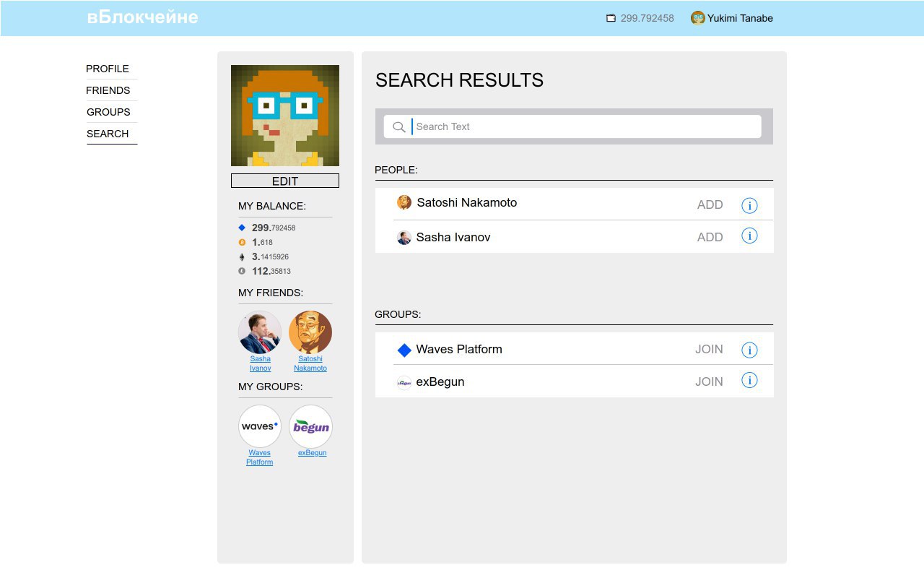Click the Satoshi Nakamoto name in results

coord(467,203)
